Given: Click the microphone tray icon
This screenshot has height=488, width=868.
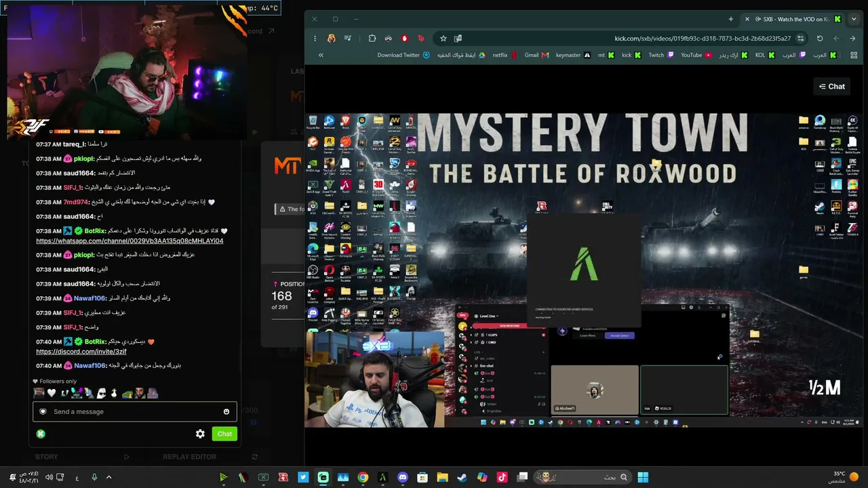Looking at the screenshot, I should pos(94,477).
